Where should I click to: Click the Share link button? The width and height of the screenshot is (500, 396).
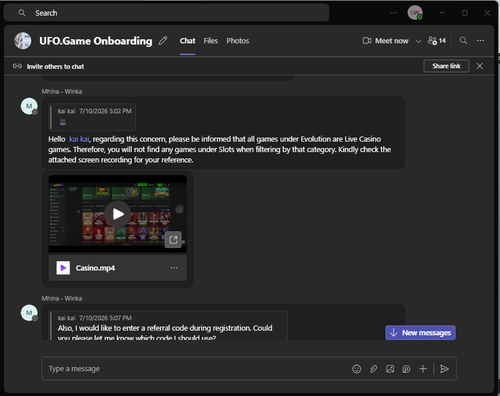(446, 66)
